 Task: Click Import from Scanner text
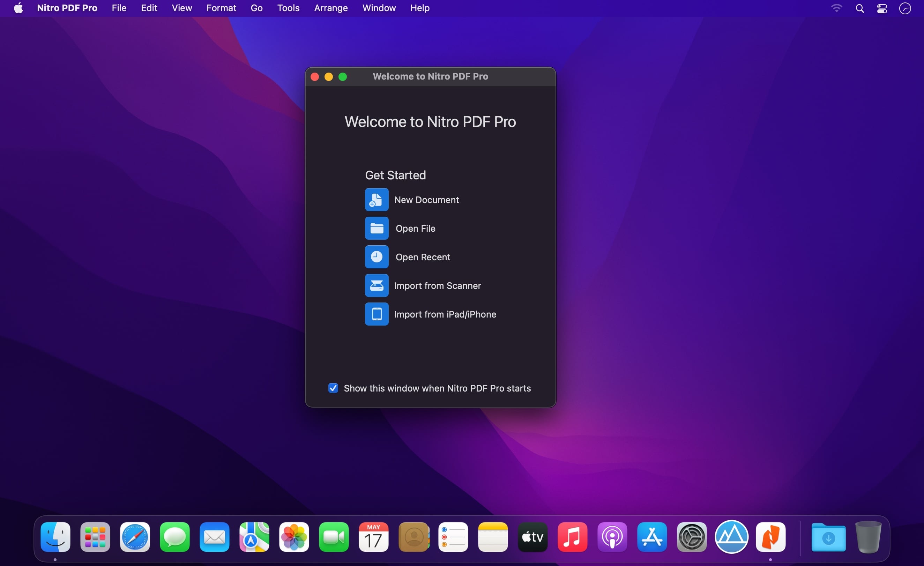pyautogui.click(x=437, y=285)
